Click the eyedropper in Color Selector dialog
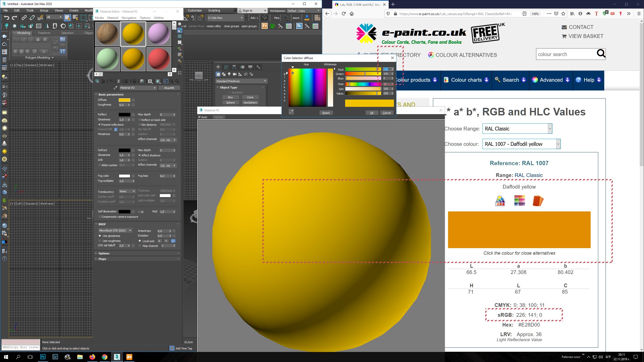 291,112
